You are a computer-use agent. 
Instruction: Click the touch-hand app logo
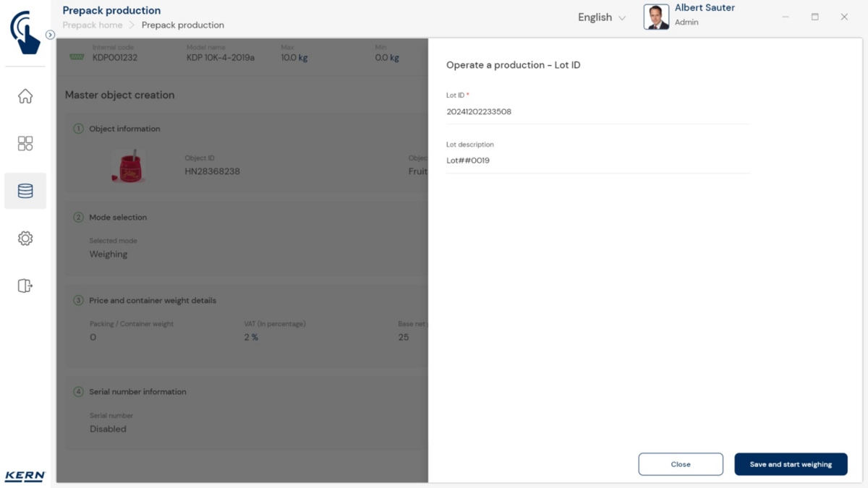[25, 32]
